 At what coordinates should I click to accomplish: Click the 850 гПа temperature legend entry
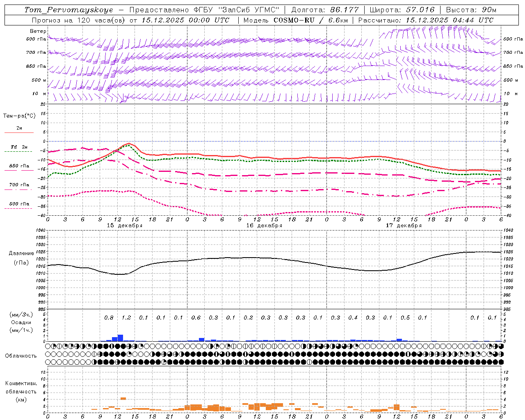pyautogui.click(x=19, y=166)
